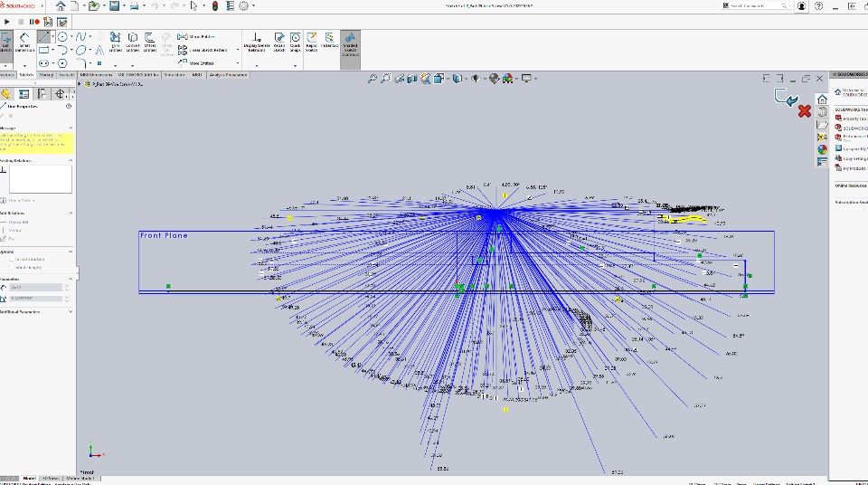Click the Convert Entities tool
This screenshot has height=485, width=868.
133,43
